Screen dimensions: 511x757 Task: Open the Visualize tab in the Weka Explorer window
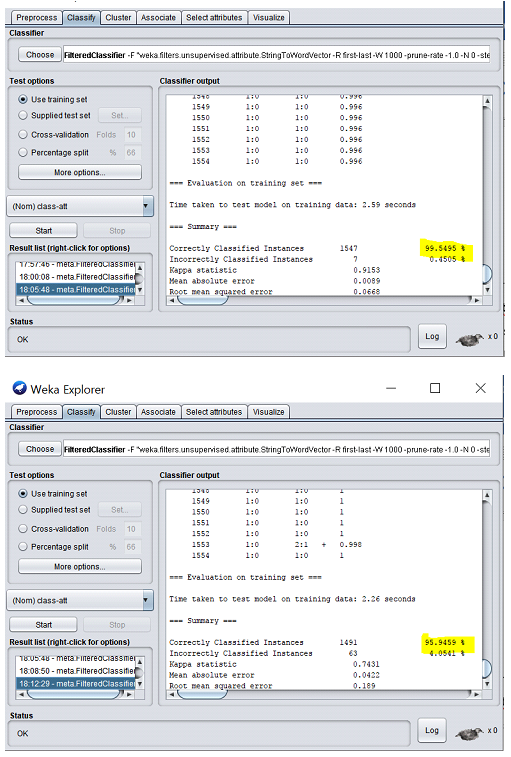tap(269, 412)
